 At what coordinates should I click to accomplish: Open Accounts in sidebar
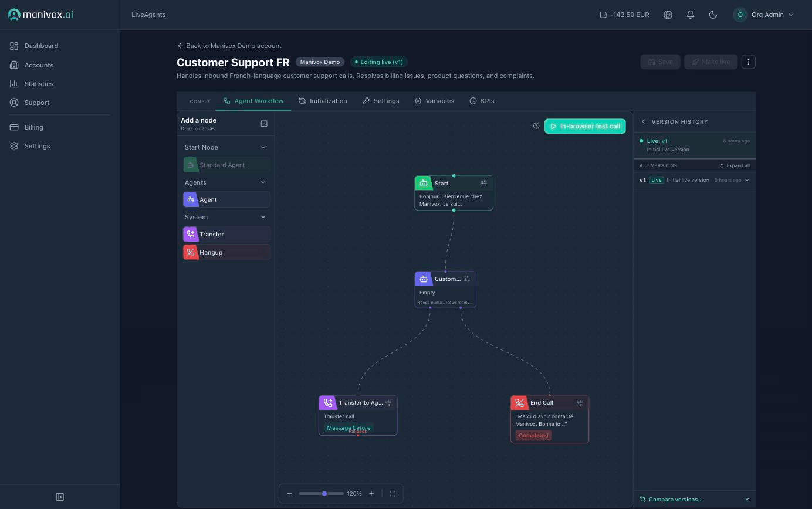pos(60,65)
